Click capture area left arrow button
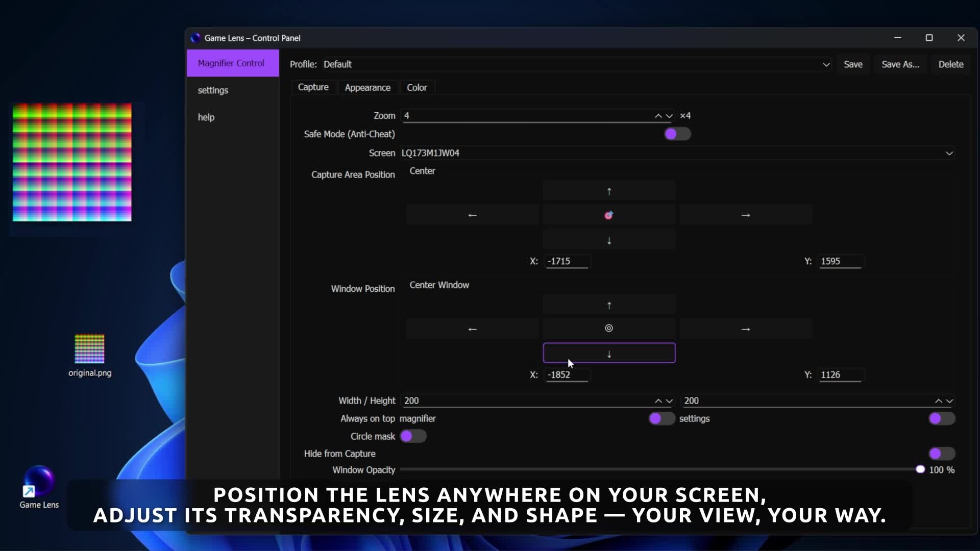The image size is (980, 551). click(x=472, y=215)
